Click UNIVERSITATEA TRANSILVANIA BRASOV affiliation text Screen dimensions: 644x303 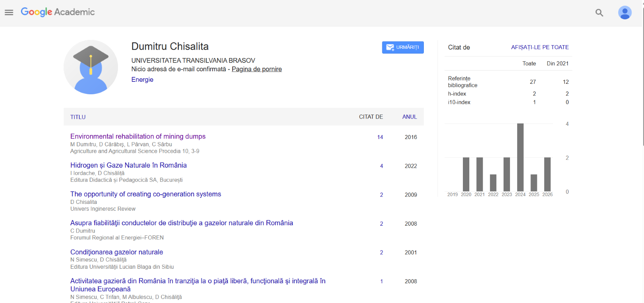coord(193,60)
